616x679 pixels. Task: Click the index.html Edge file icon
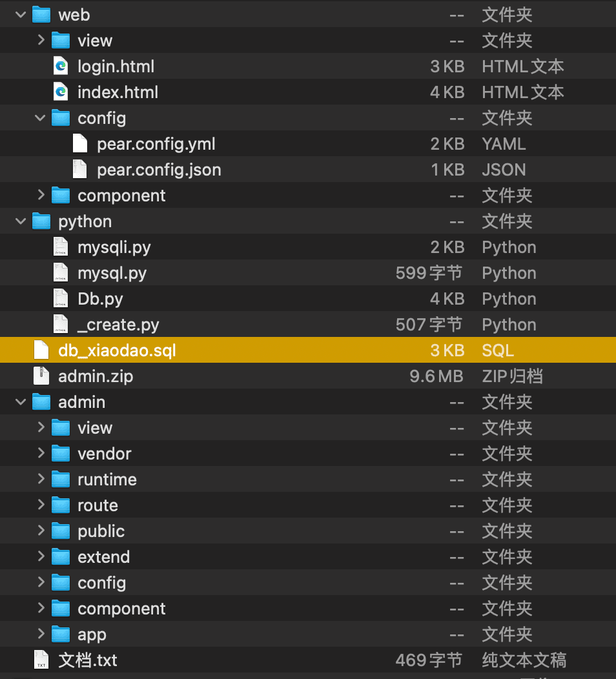(61, 92)
